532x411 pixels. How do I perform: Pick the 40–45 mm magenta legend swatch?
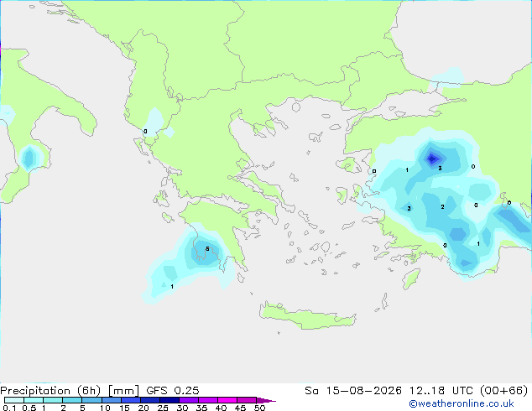tap(227, 400)
